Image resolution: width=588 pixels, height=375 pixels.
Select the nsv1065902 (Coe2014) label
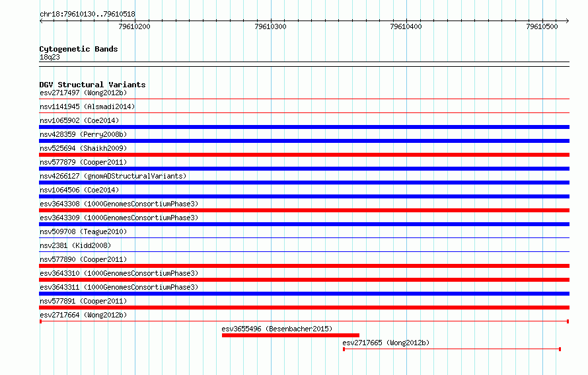tap(79, 120)
